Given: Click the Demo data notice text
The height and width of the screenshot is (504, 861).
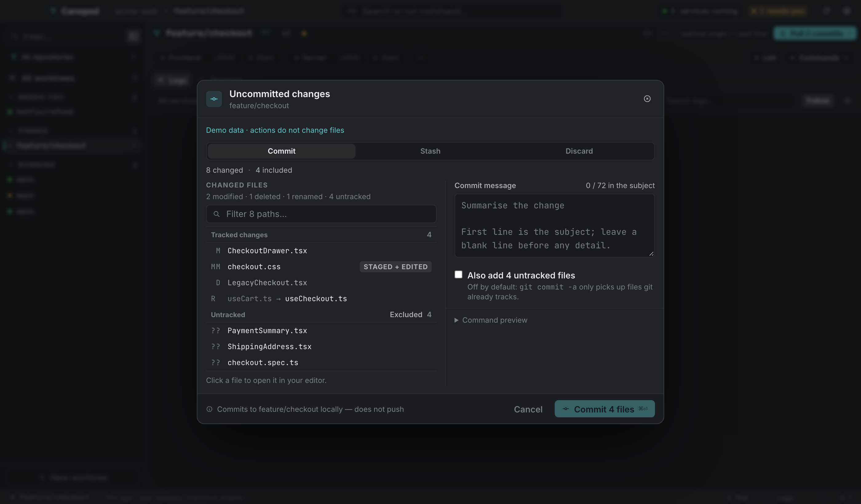Looking at the screenshot, I should pos(275,130).
